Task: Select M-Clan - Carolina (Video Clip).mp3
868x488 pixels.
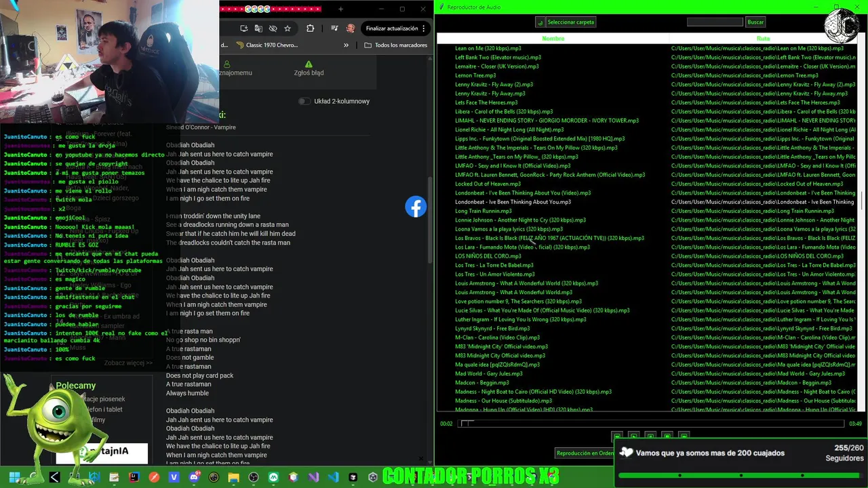Action: (497, 337)
